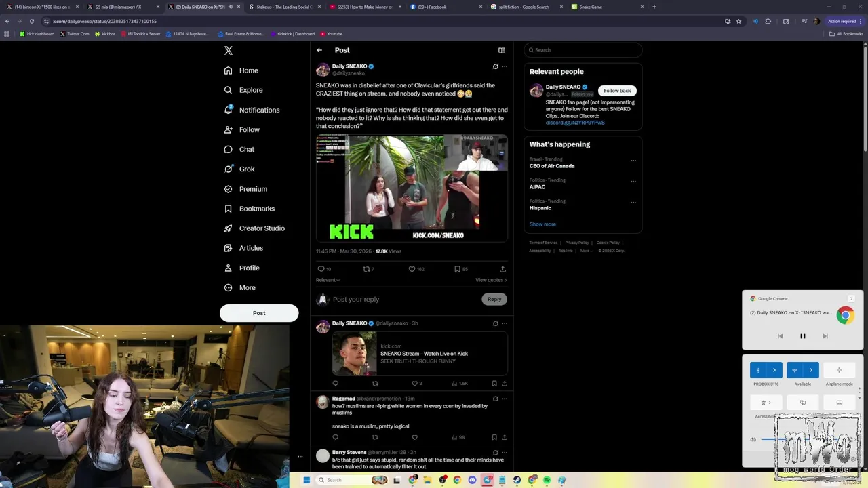Open Articles in the sidebar
The width and height of the screenshot is (868, 488).
pyautogui.click(x=243, y=248)
